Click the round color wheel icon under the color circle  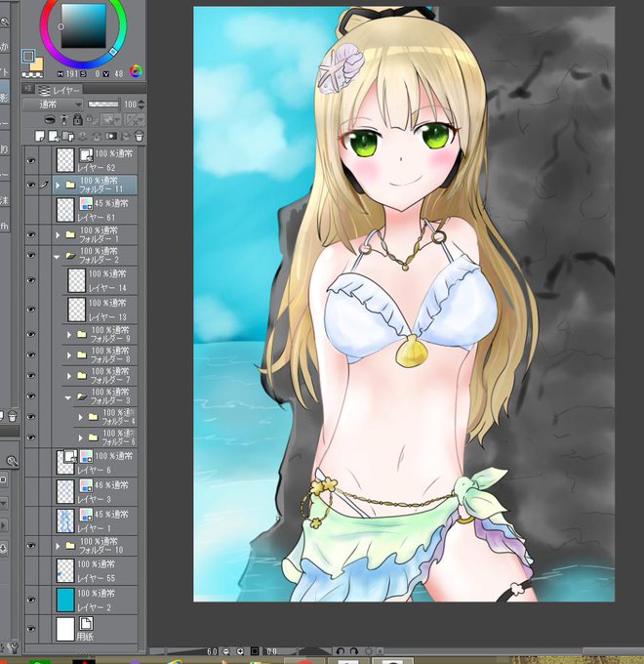point(136,71)
